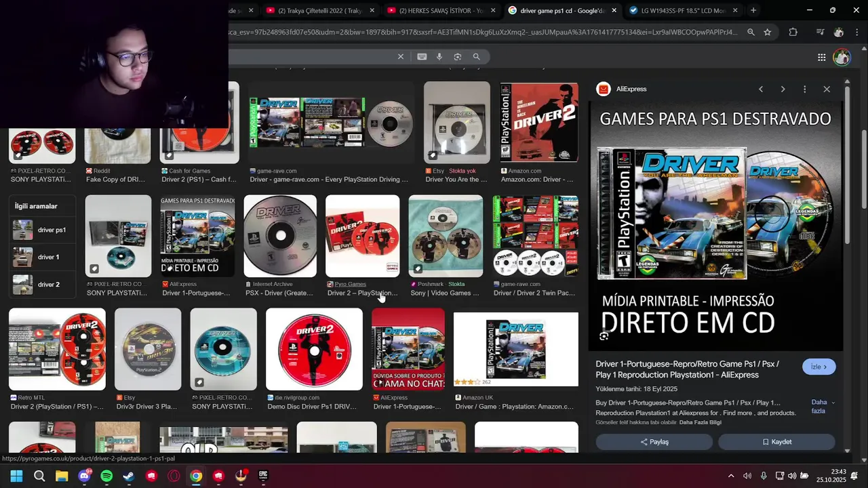This screenshot has height=488, width=868.
Task: Open Pyro Games Driver 2 thumbnail
Action: click(363, 236)
